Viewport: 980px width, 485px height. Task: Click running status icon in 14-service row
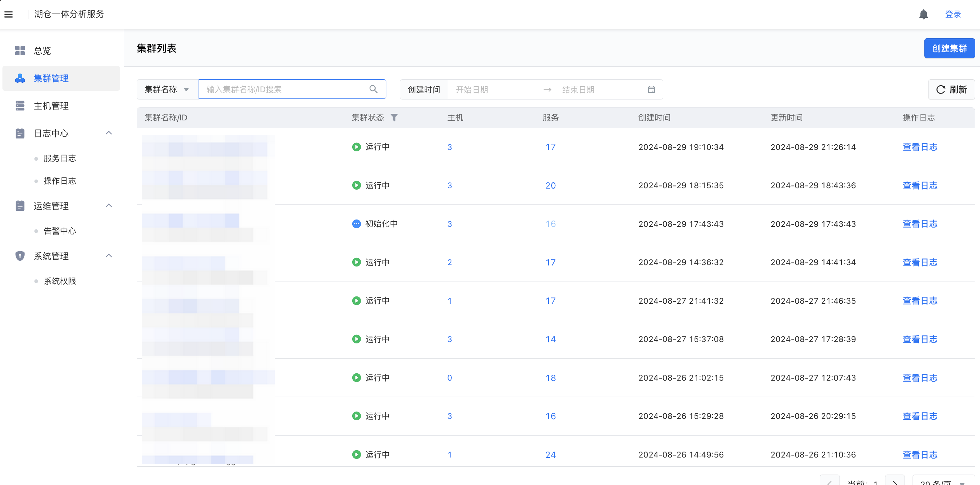[356, 339]
